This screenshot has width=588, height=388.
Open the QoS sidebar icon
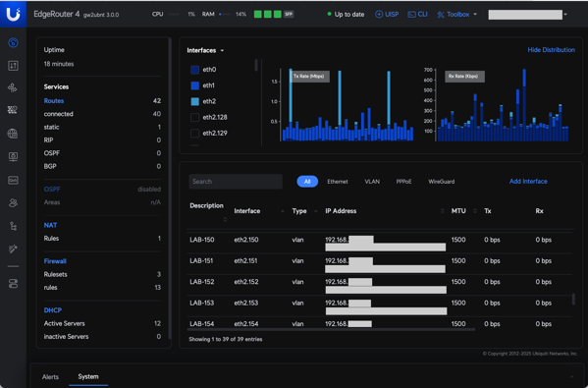point(13,180)
